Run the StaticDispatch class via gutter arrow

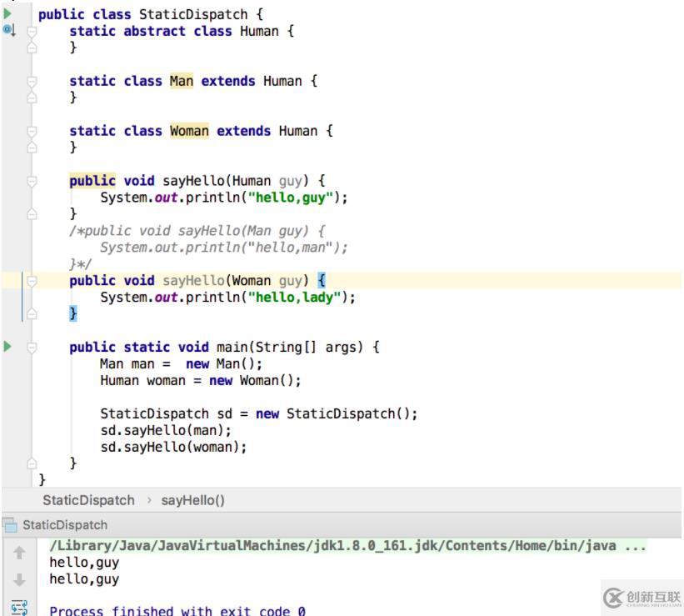[x=7, y=13]
